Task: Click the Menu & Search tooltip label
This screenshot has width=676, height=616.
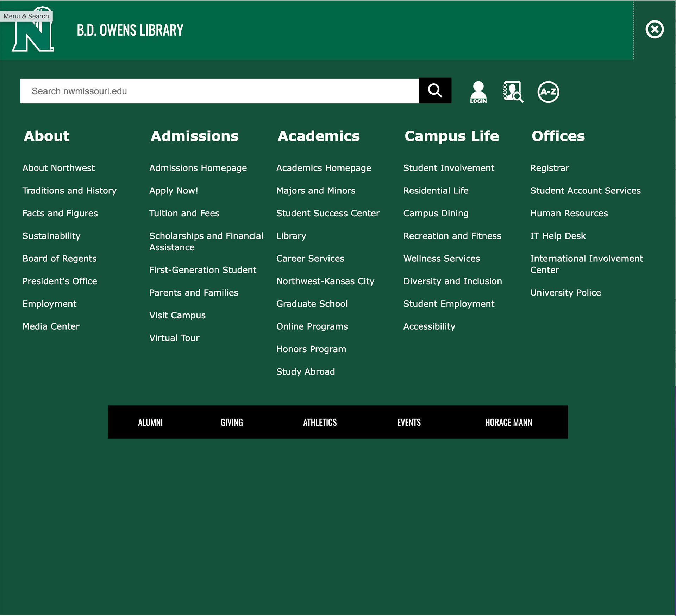Action: [x=26, y=16]
